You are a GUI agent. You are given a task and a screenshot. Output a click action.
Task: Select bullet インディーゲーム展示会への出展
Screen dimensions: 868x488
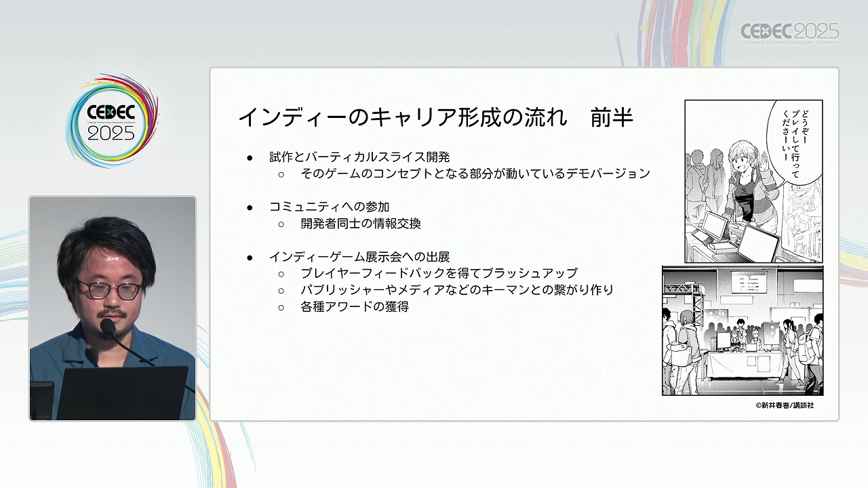coord(359,257)
